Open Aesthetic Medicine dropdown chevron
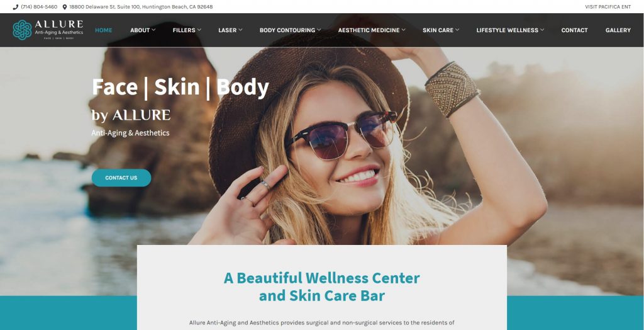Image resolution: width=644 pixels, height=330 pixels. click(x=403, y=30)
